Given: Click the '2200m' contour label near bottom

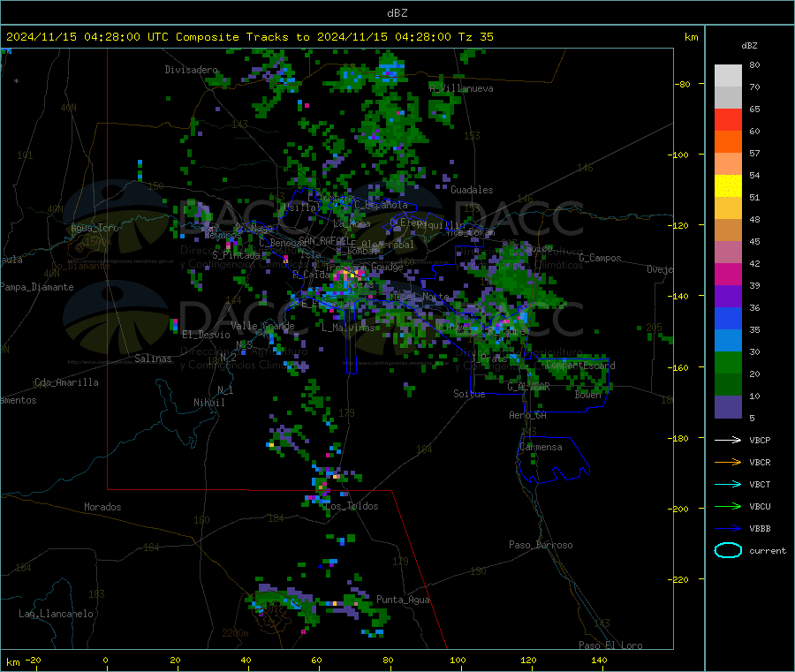Looking at the screenshot, I should [x=235, y=633].
